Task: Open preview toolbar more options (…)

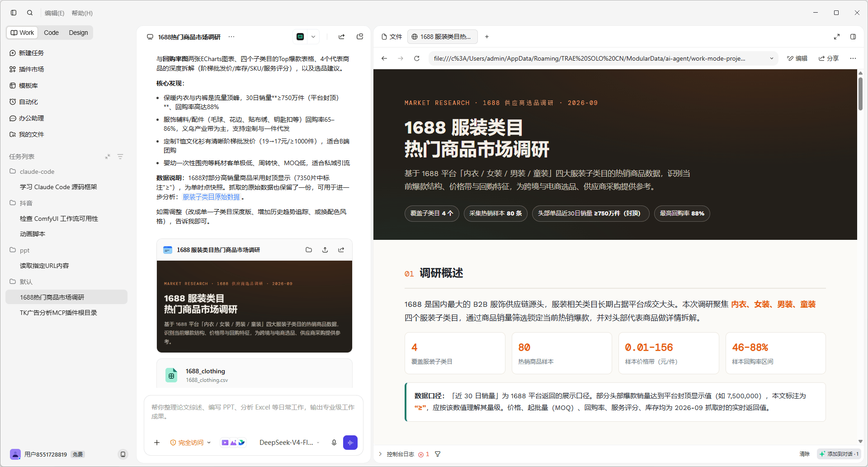Action: pyautogui.click(x=853, y=58)
